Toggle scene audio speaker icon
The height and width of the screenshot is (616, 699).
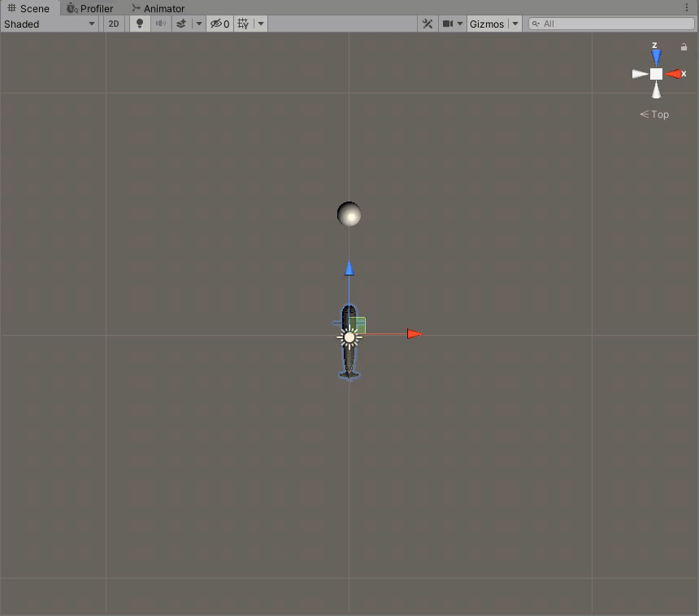pyautogui.click(x=161, y=24)
